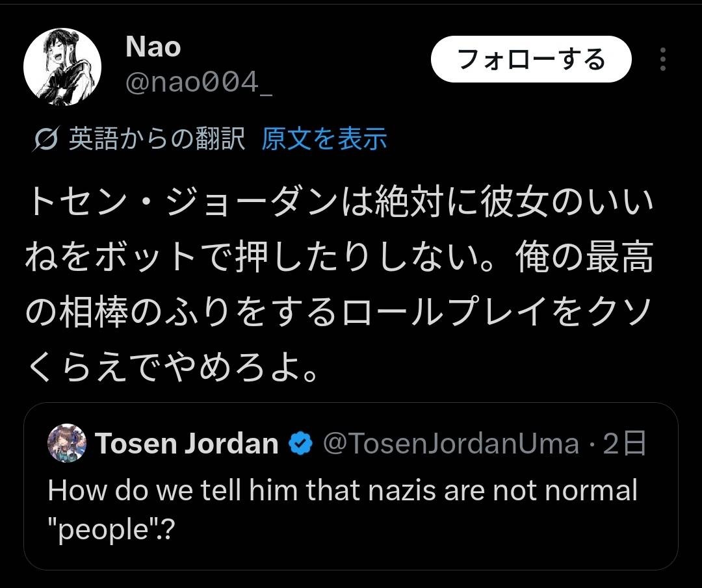Viewport: 702px width, 588px height.
Task: Click the 2日 timestamp
Action: (624, 444)
